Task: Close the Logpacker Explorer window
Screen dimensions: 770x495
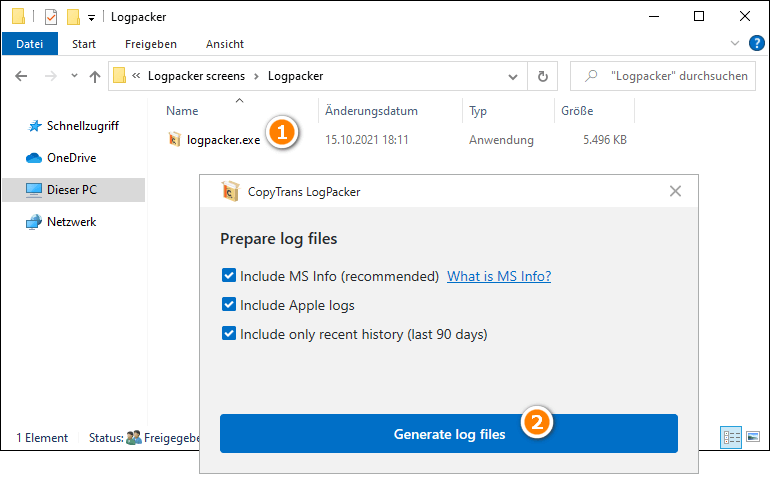Action: 744,16
